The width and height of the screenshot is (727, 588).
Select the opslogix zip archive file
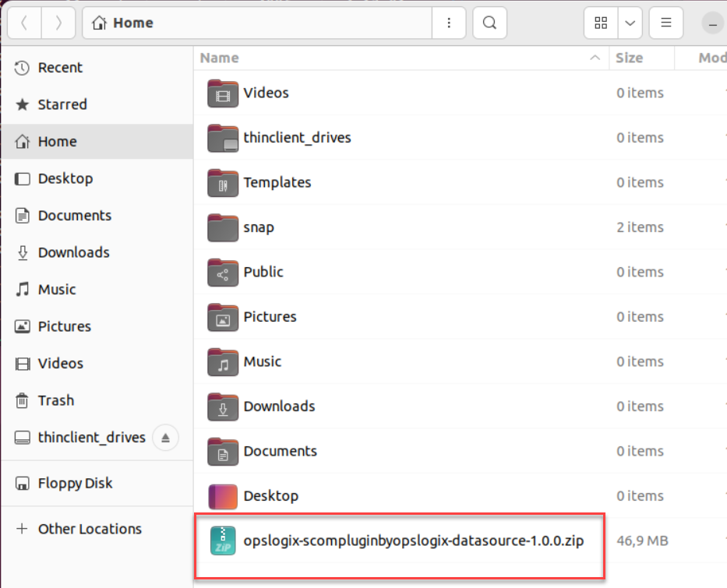[x=413, y=540]
